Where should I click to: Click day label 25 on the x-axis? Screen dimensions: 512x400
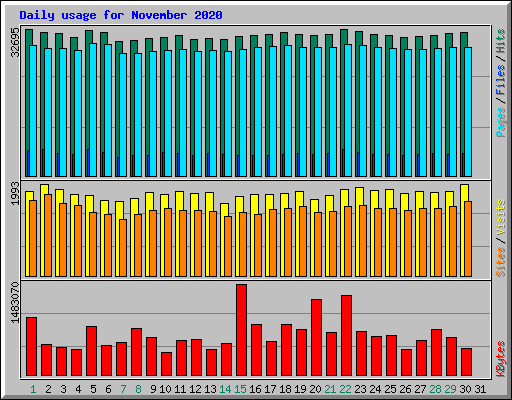(390, 389)
